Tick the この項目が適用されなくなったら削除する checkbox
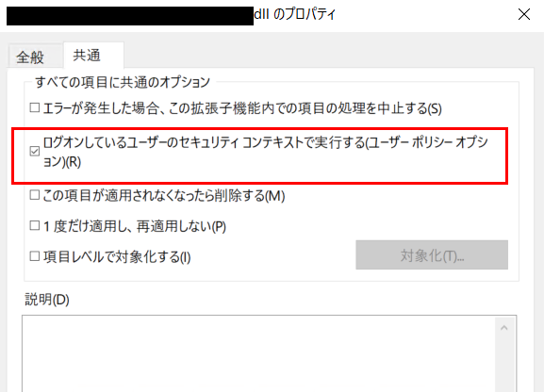544x392 pixels. coord(35,195)
